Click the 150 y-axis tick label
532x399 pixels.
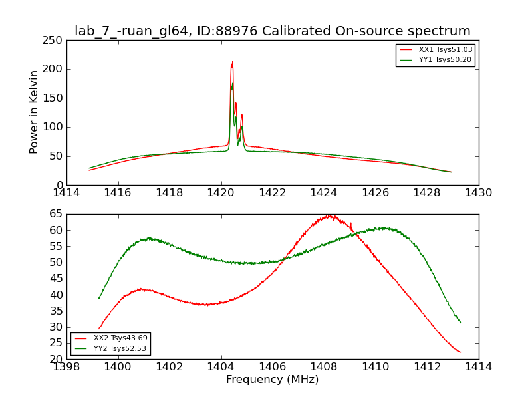(53, 98)
